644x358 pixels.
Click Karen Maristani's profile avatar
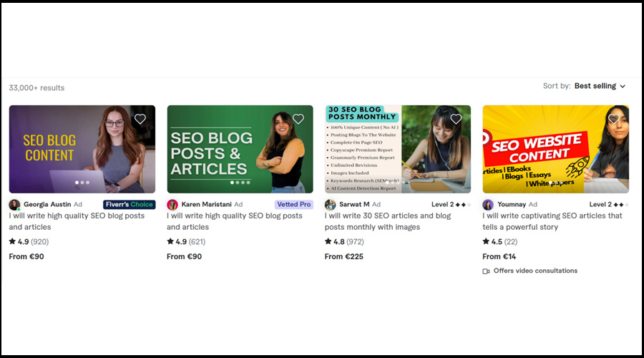click(172, 205)
